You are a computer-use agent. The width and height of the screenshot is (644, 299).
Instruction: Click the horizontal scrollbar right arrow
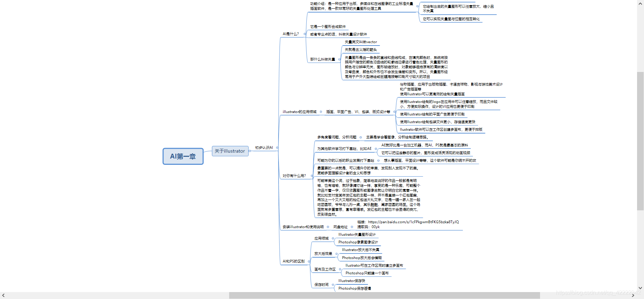(x=634, y=296)
